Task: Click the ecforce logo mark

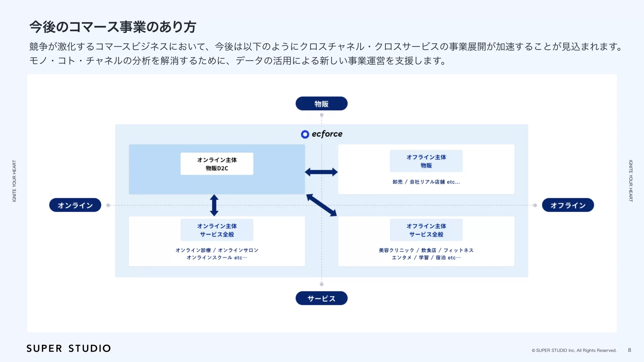Action: click(305, 134)
